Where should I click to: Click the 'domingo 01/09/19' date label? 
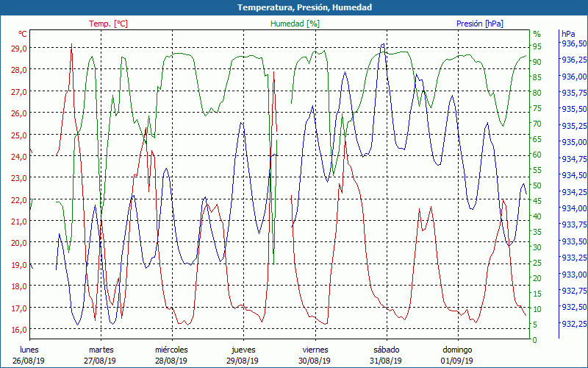tap(457, 355)
